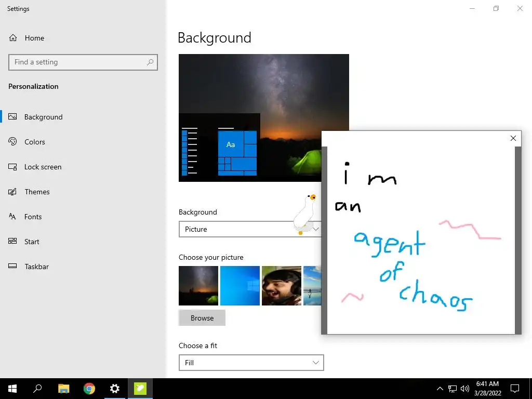
Task: Click the Lock screen icon in sidebar
Action: pos(12,167)
